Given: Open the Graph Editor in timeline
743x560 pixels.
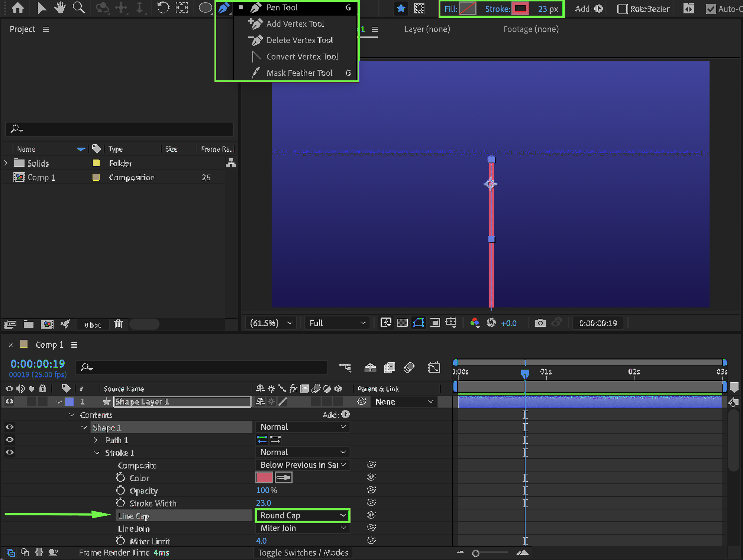Looking at the screenshot, I should coord(434,367).
